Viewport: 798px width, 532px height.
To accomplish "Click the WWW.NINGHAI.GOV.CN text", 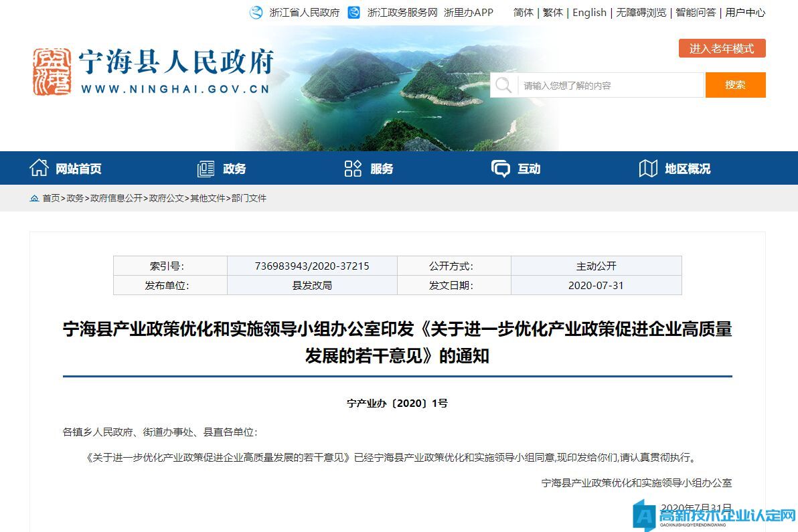I will (x=175, y=89).
